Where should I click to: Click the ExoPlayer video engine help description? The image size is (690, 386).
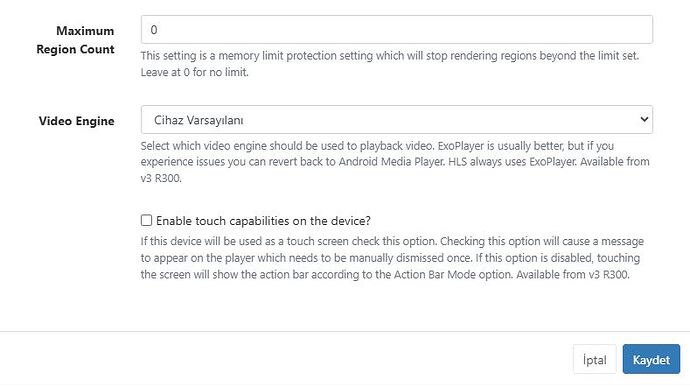pos(395,162)
